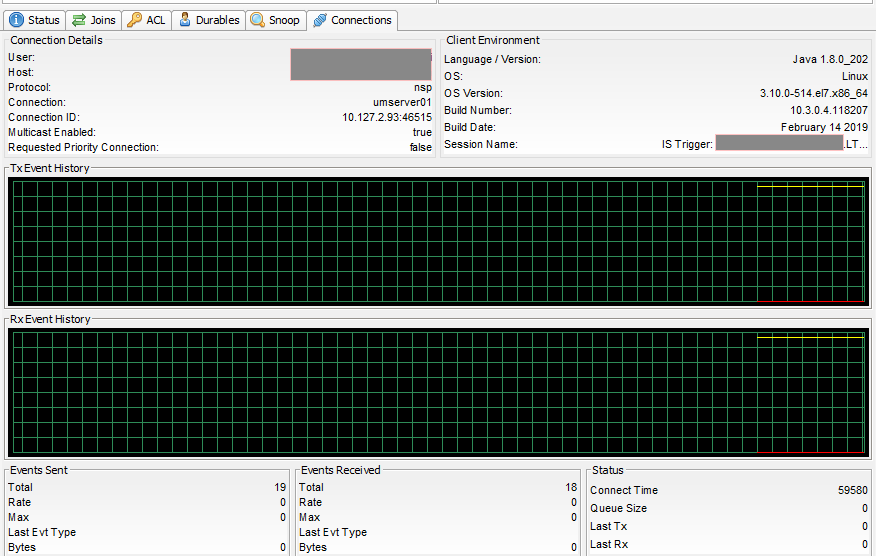876x556 pixels.
Task: Click Events Received Total value 18
Action: pos(571,487)
